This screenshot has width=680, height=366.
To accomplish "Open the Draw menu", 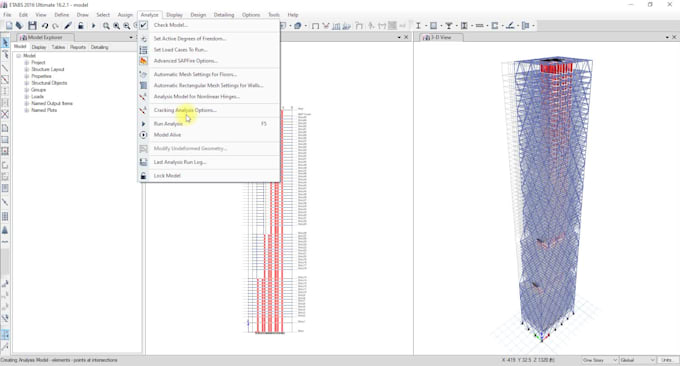I will [x=82, y=15].
